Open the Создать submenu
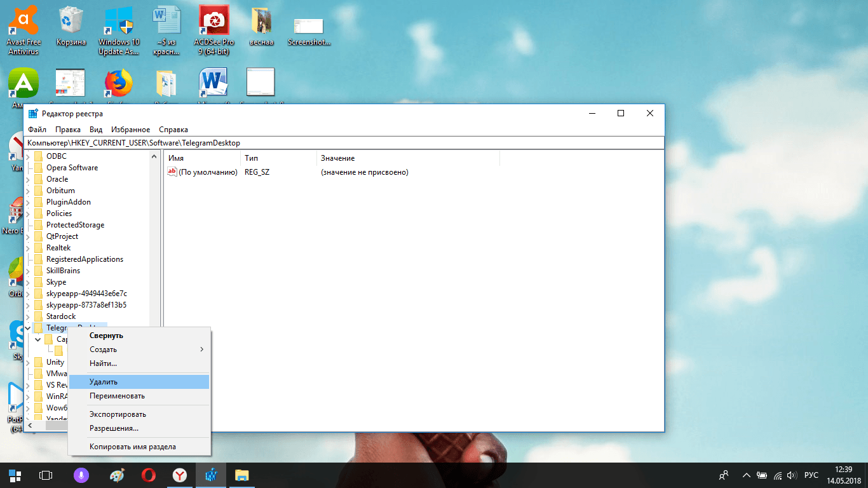 pyautogui.click(x=139, y=349)
